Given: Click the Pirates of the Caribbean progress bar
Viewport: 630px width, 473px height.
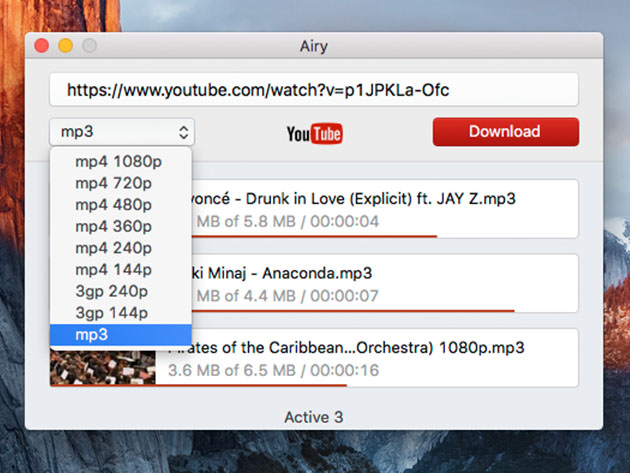Looking at the screenshot, I should [198, 385].
